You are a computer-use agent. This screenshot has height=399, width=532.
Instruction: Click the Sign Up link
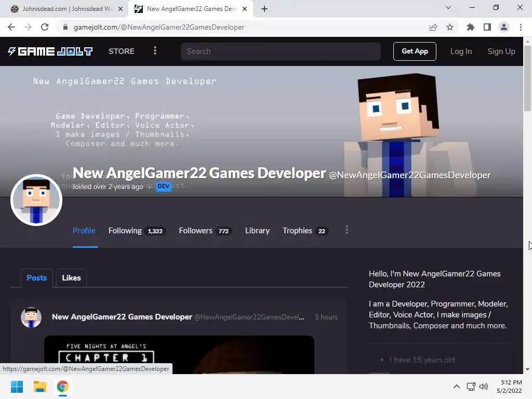click(x=501, y=51)
